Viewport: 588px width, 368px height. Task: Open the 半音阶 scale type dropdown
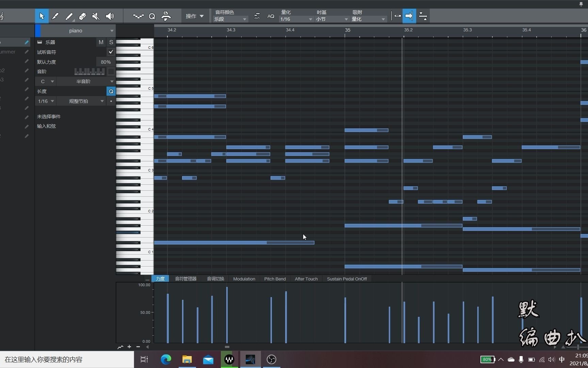pos(86,81)
